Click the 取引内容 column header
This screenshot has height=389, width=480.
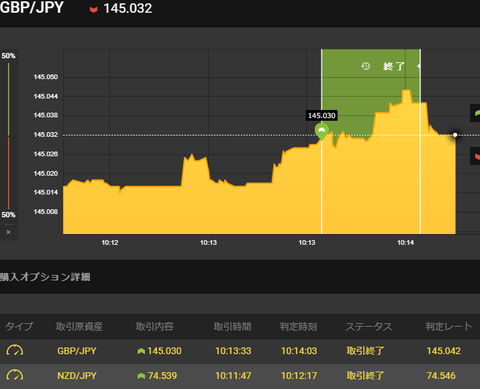pyautogui.click(x=155, y=326)
